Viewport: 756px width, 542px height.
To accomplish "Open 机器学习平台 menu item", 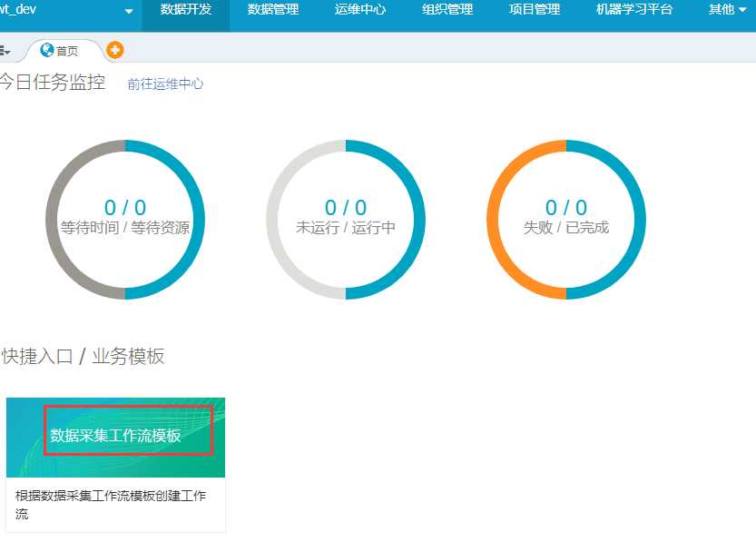I will (x=634, y=9).
